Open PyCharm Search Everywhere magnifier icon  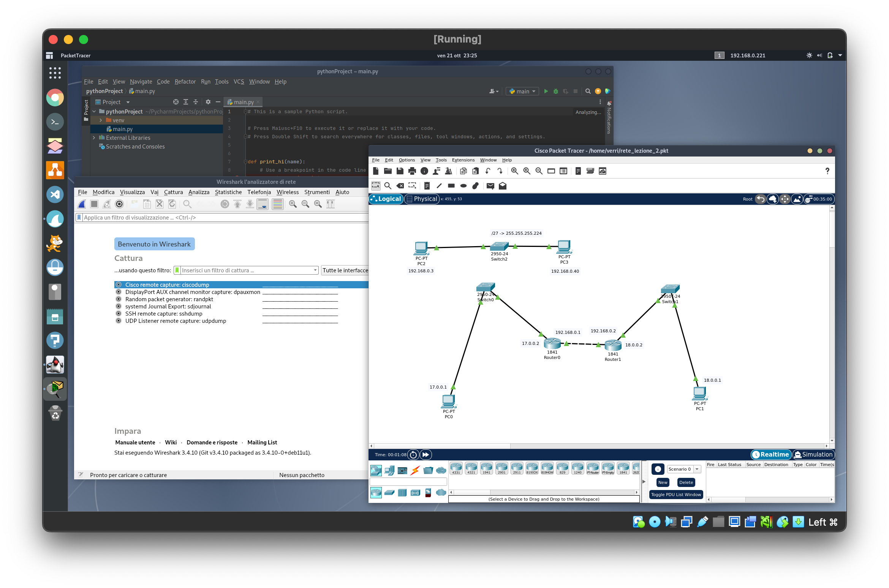[x=588, y=91]
